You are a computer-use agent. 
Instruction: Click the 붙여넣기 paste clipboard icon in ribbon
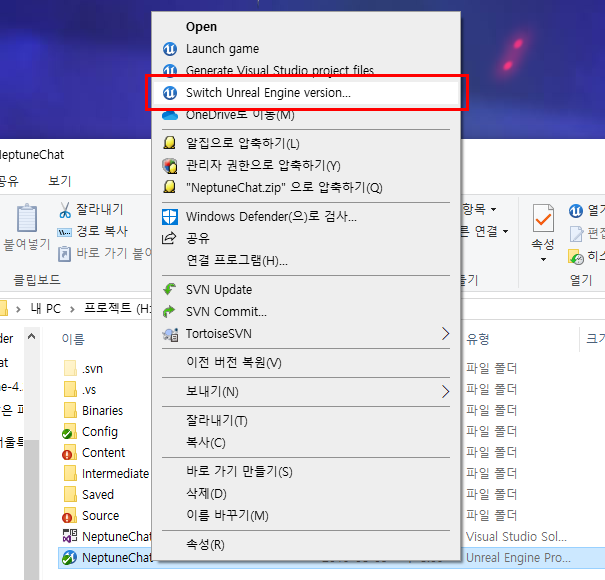tap(27, 218)
